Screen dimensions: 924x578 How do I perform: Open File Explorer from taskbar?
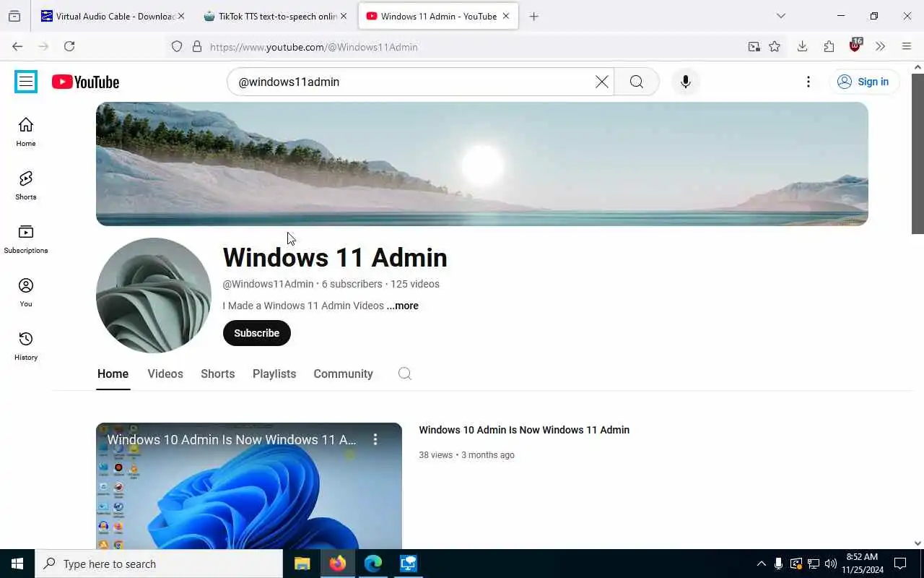point(302,564)
